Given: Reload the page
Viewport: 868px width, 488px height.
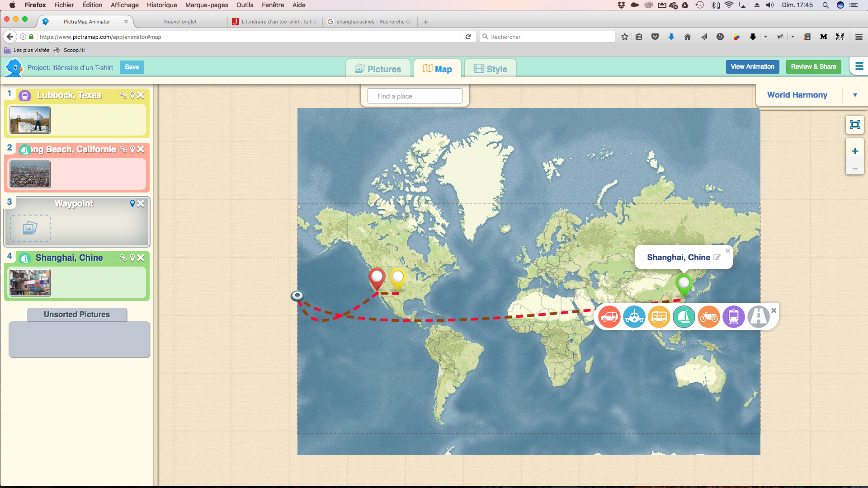Looking at the screenshot, I should [x=468, y=37].
